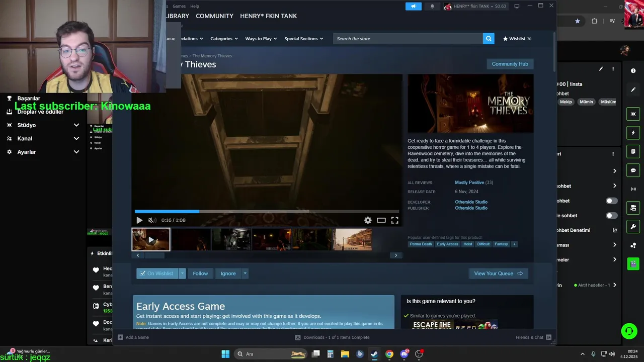
Task: Select the last desert screenshot thumbnail
Action: click(x=353, y=239)
